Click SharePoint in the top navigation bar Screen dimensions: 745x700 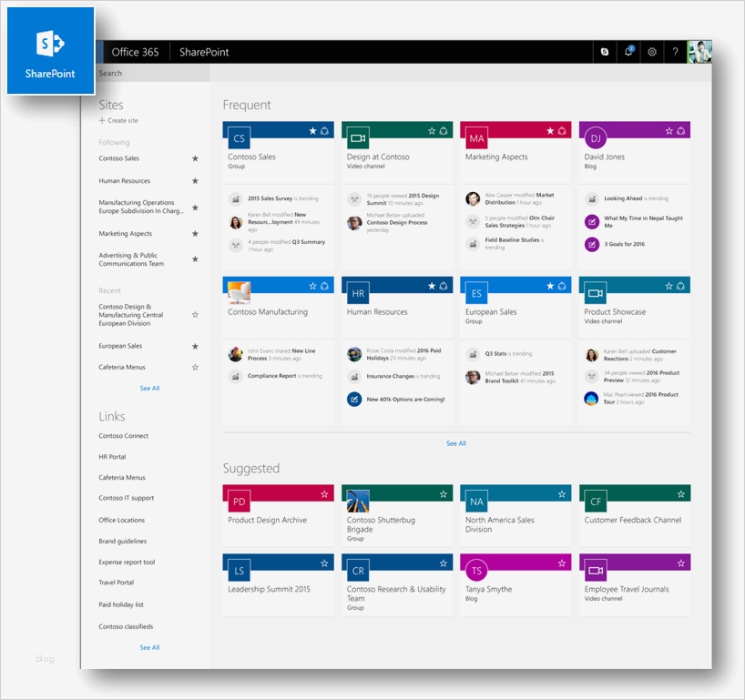click(x=204, y=52)
